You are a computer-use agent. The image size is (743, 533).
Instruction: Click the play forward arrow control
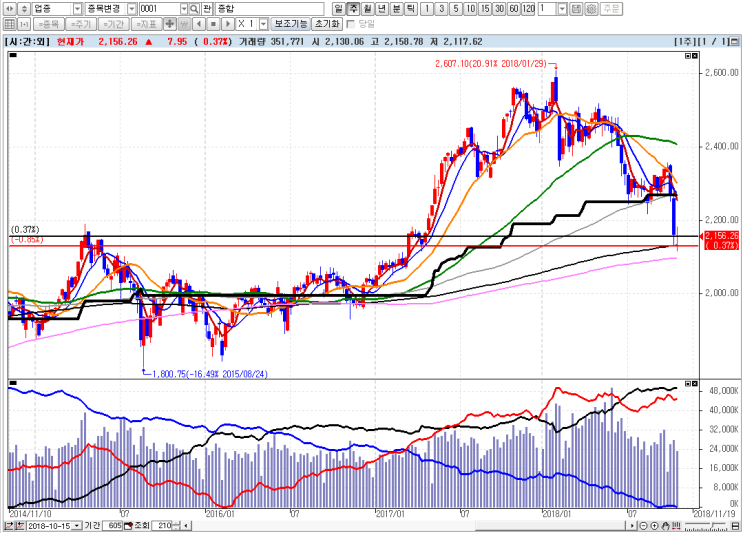pos(228,24)
